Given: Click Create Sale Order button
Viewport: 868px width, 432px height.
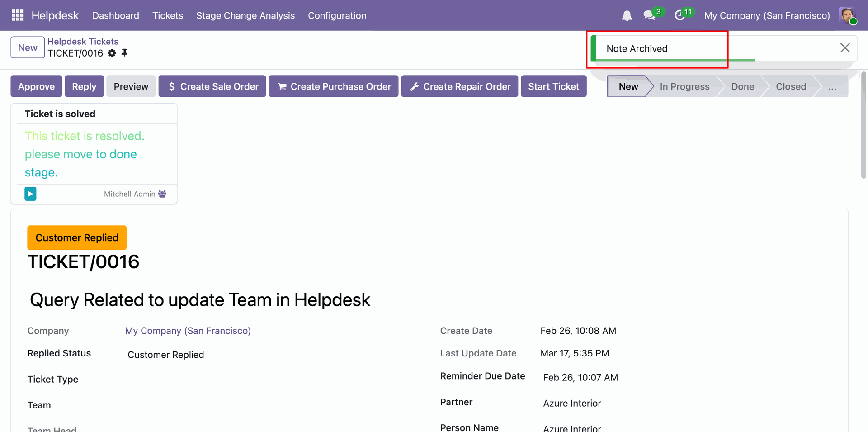Looking at the screenshot, I should [x=212, y=86].
